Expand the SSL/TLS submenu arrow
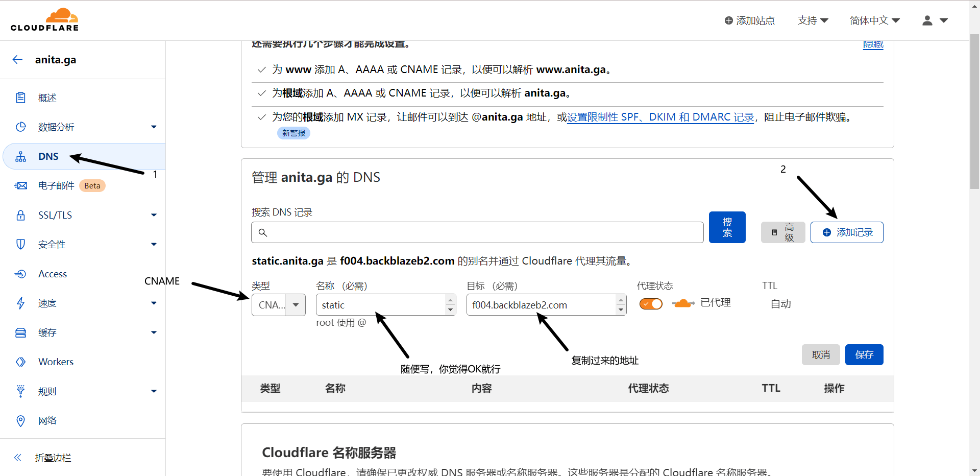This screenshot has height=476, width=980. [154, 215]
